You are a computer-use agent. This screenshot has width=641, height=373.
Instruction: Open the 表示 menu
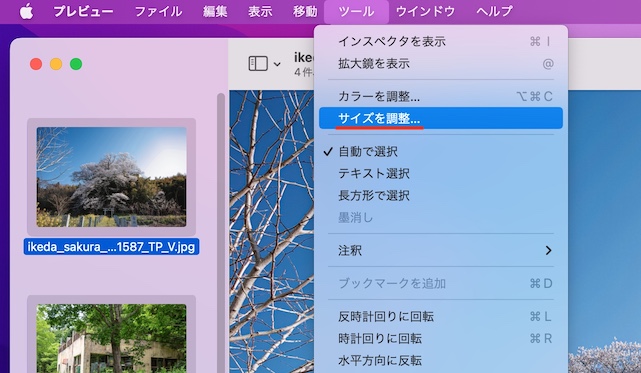click(260, 11)
